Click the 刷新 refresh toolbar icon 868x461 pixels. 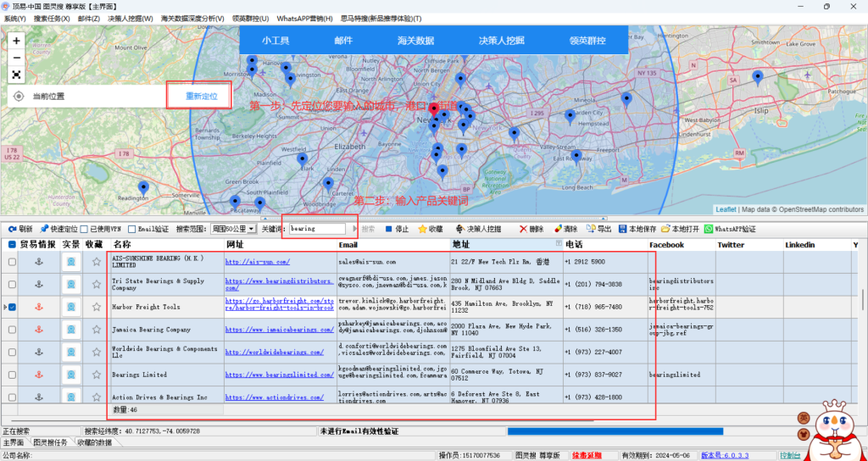point(11,229)
